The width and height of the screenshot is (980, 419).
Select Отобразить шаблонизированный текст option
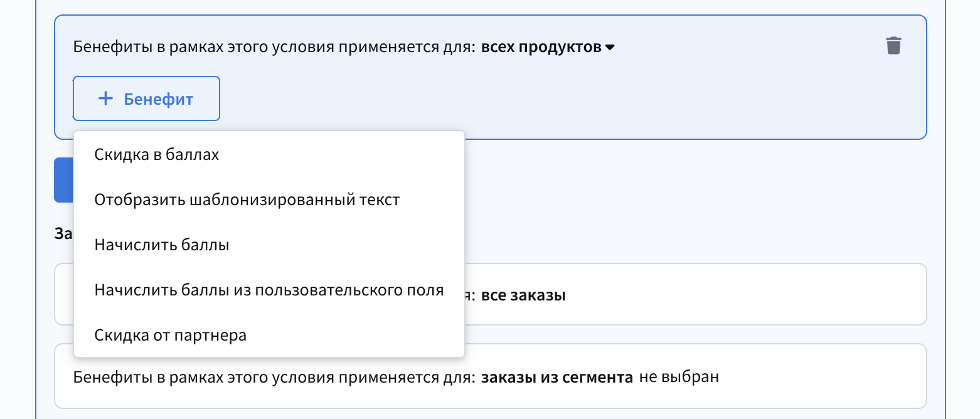(247, 200)
